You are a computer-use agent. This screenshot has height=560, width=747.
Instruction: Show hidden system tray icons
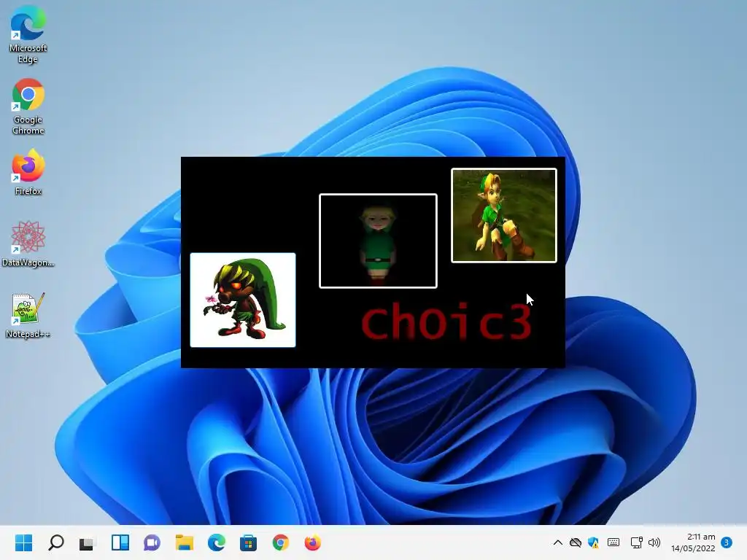coord(558,542)
